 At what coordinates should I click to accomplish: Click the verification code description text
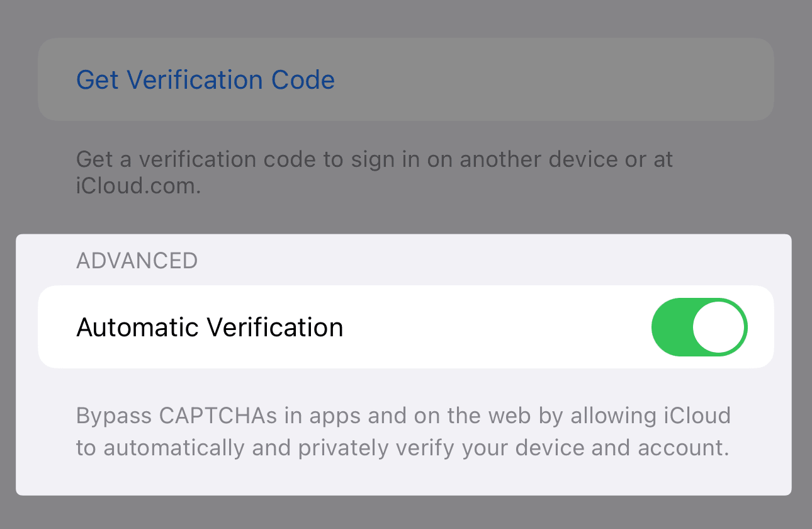coord(374,171)
